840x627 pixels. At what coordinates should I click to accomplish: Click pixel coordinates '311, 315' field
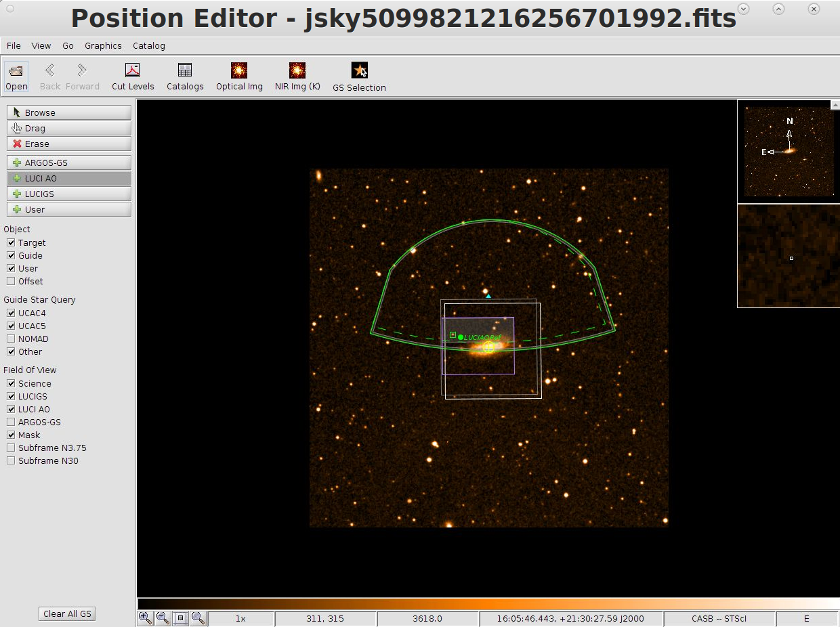coord(325,618)
